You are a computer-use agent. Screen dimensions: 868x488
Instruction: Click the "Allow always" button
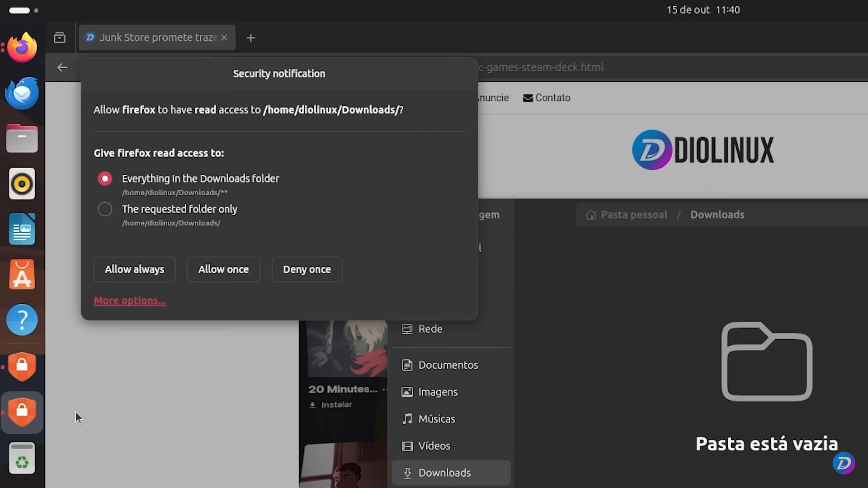(134, 269)
